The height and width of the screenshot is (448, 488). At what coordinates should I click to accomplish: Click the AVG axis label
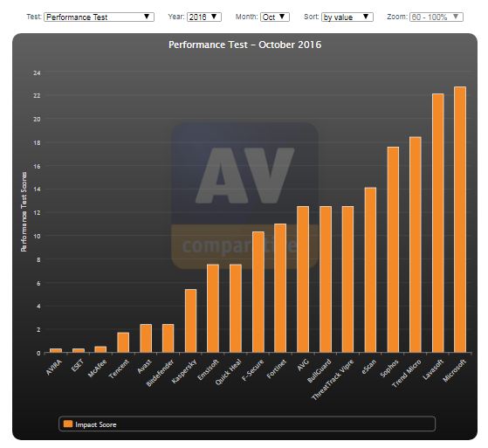pyautogui.click(x=303, y=365)
